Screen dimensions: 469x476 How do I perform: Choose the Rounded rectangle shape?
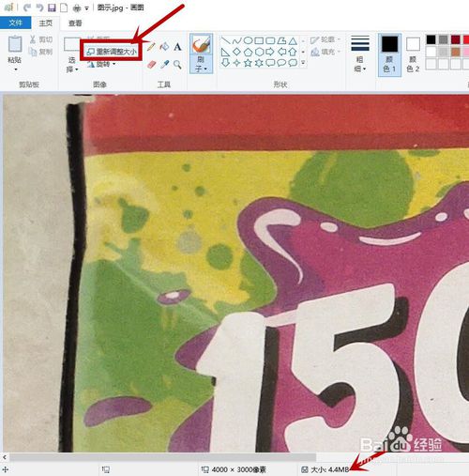click(x=270, y=40)
